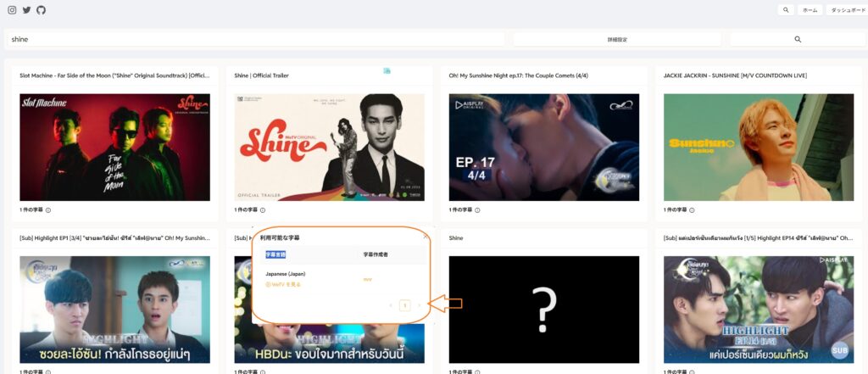
Task: Go to next page in subtitle popup
Action: [x=419, y=305]
